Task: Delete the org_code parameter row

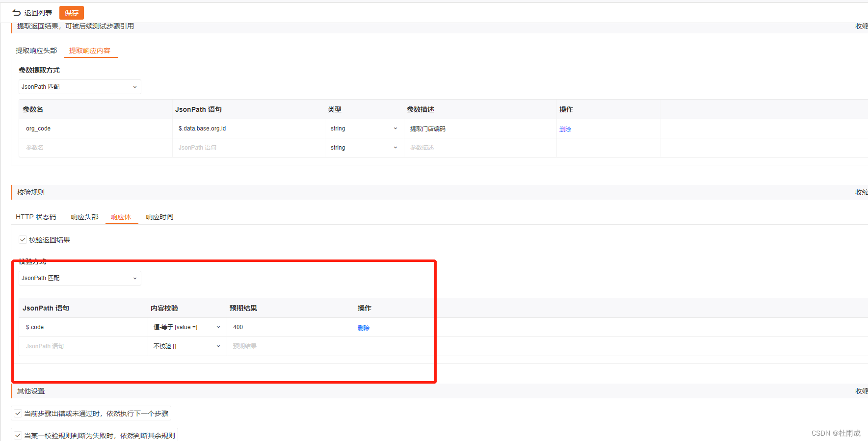Action: (565, 129)
